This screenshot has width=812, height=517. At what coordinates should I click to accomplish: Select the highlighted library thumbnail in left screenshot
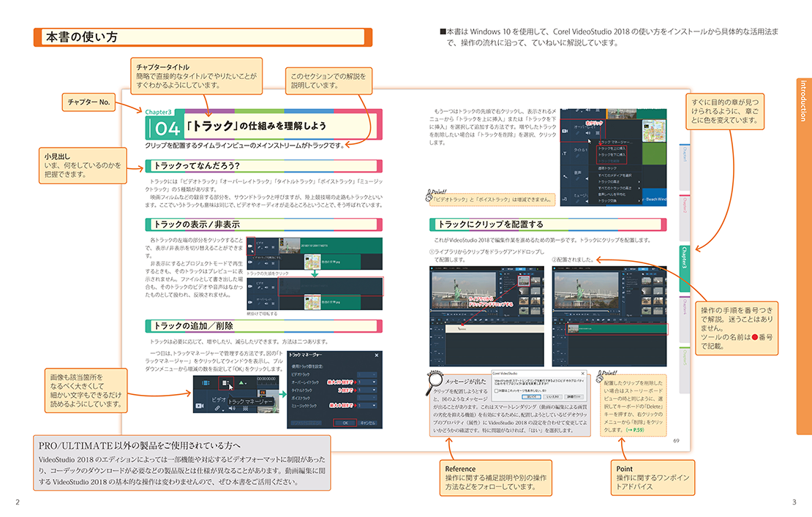(x=522, y=282)
